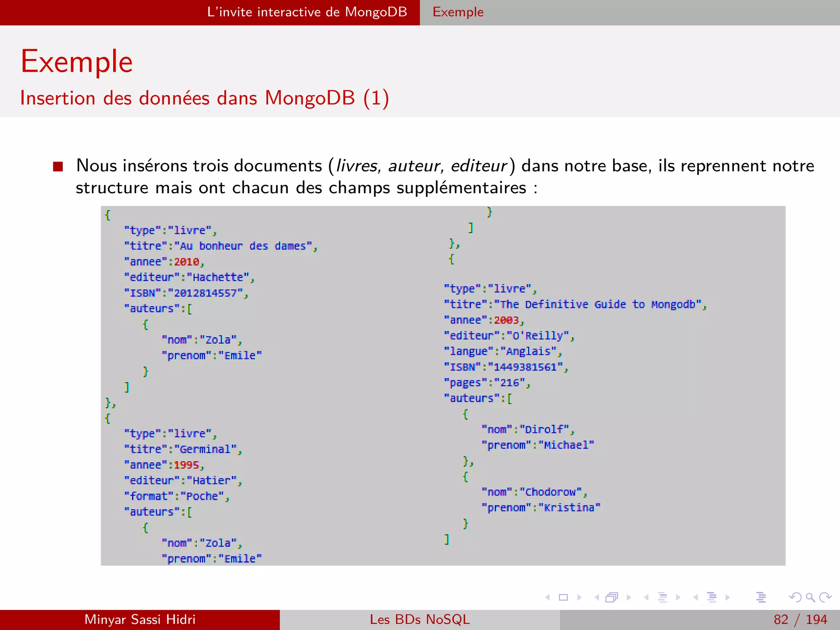Click the slide rectangle navigation icon
Image resolution: width=840 pixels, height=630 pixels.
coord(564,597)
